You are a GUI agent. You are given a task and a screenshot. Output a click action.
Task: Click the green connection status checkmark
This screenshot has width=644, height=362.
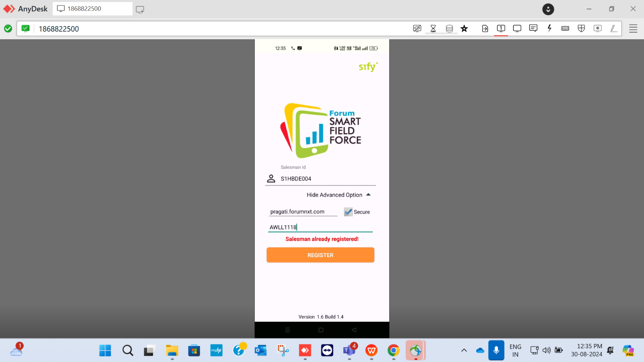pyautogui.click(x=8, y=29)
